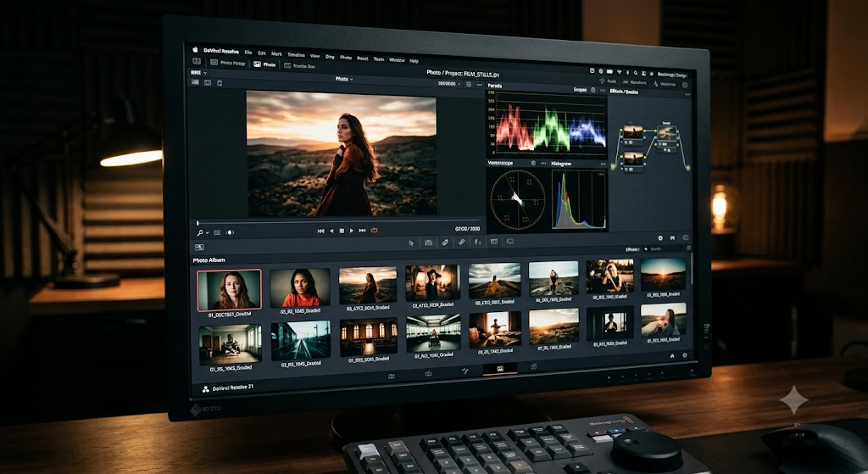Open the Timeline menu
The width and height of the screenshot is (868, 474).
(x=296, y=55)
